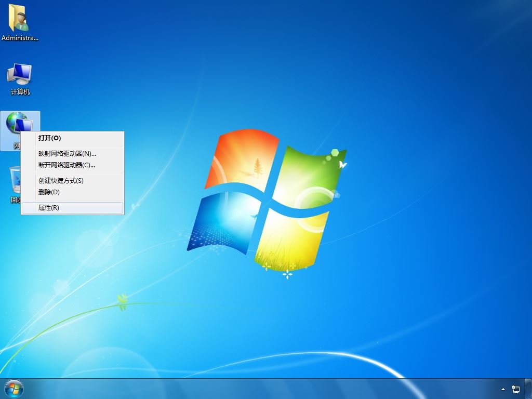Show hidden tray icons arrow
This screenshot has width=532, height=399.
(x=503, y=389)
